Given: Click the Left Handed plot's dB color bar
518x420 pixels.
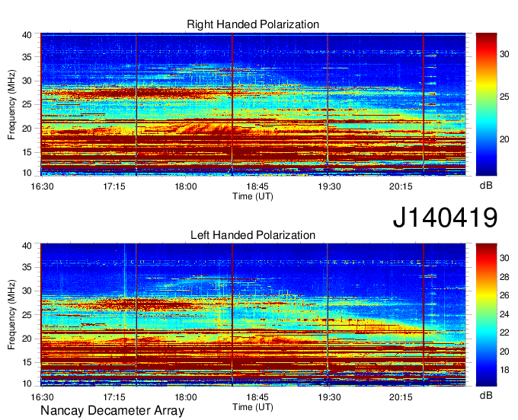Looking at the screenshot, I should click(486, 315).
